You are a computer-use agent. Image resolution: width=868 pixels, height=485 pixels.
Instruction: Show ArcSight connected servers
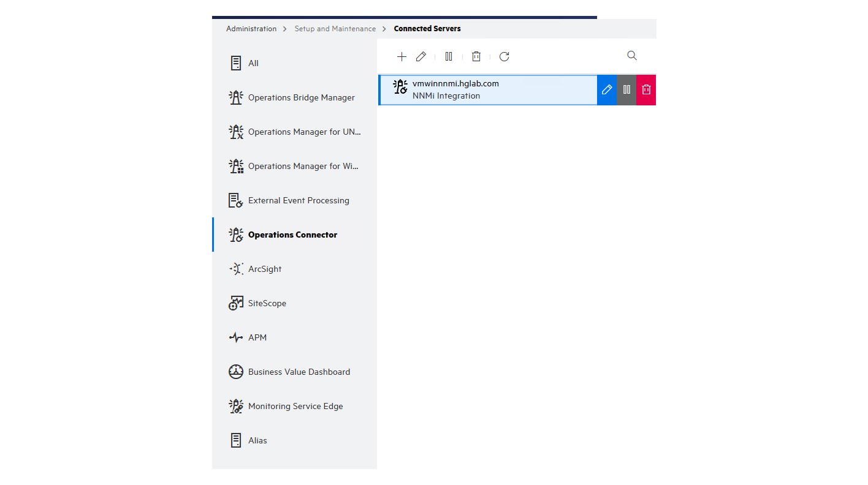point(295,269)
